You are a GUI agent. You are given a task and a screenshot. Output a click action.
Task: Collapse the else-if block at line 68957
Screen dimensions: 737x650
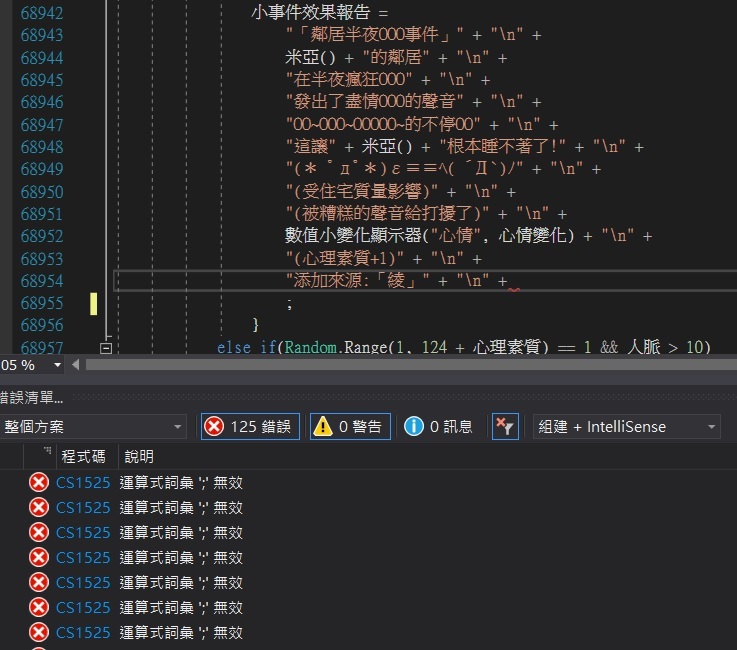pyautogui.click(x=105, y=348)
